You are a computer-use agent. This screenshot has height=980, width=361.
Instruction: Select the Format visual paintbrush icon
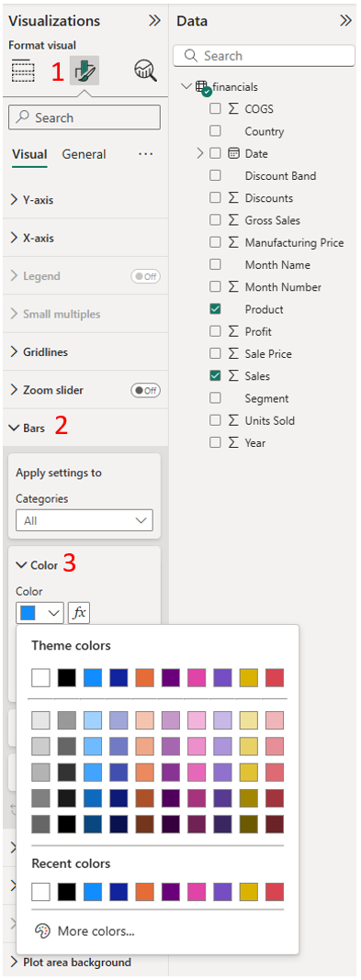(x=84, y=71)
